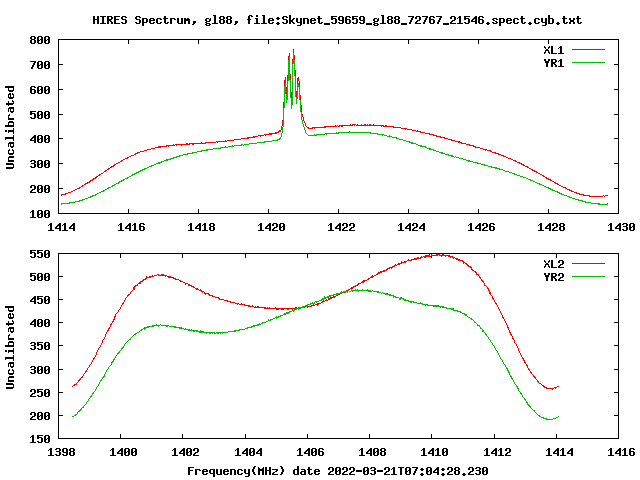Viewport: 640px width, 480px height.
Task: Select the XL2 legend label
Action: 553,264
